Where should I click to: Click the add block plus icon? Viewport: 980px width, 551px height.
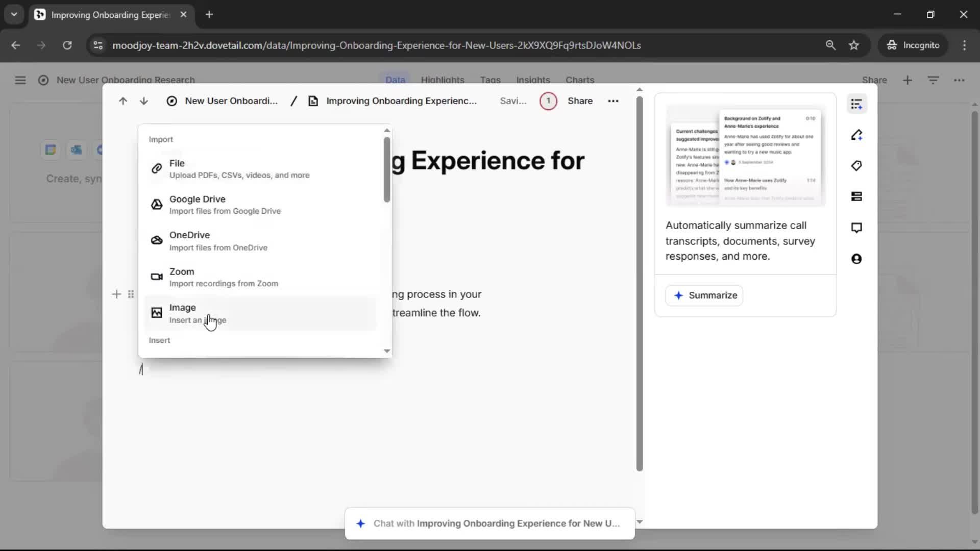(x=116, y=294)
